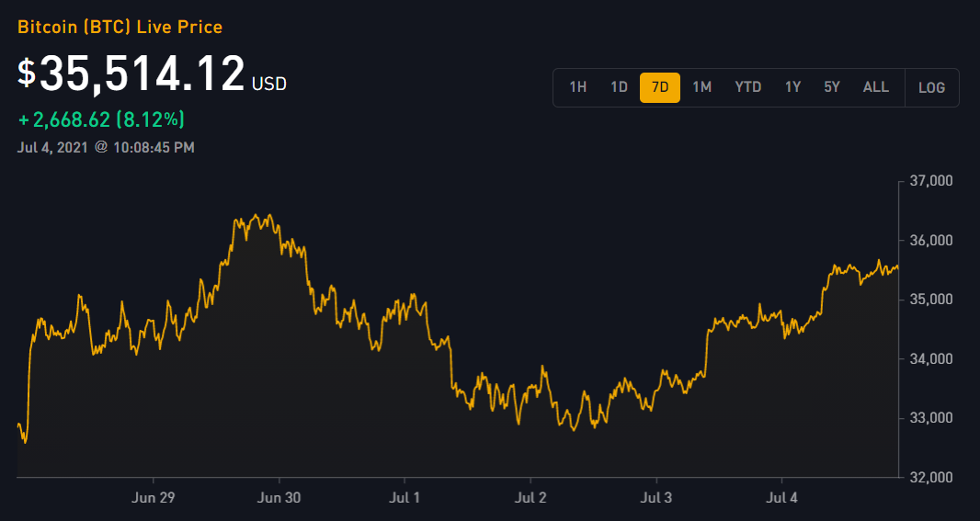Click the Jul 4 axis label
The image size is (980, 521).
click(x=782, y=498)
